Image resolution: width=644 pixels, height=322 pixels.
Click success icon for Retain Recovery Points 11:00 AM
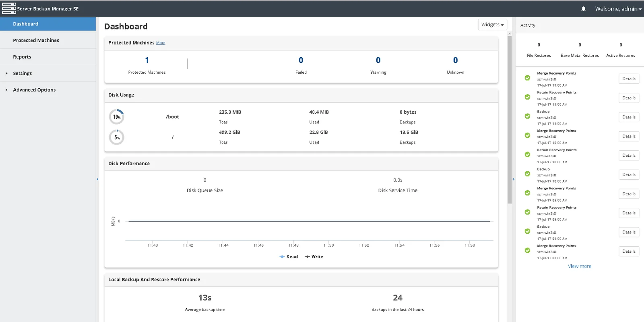pyautogui.click(x=527, y=97)
